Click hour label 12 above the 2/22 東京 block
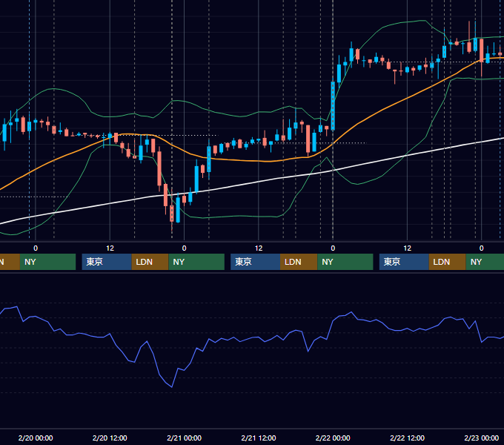 pos(407,248)
